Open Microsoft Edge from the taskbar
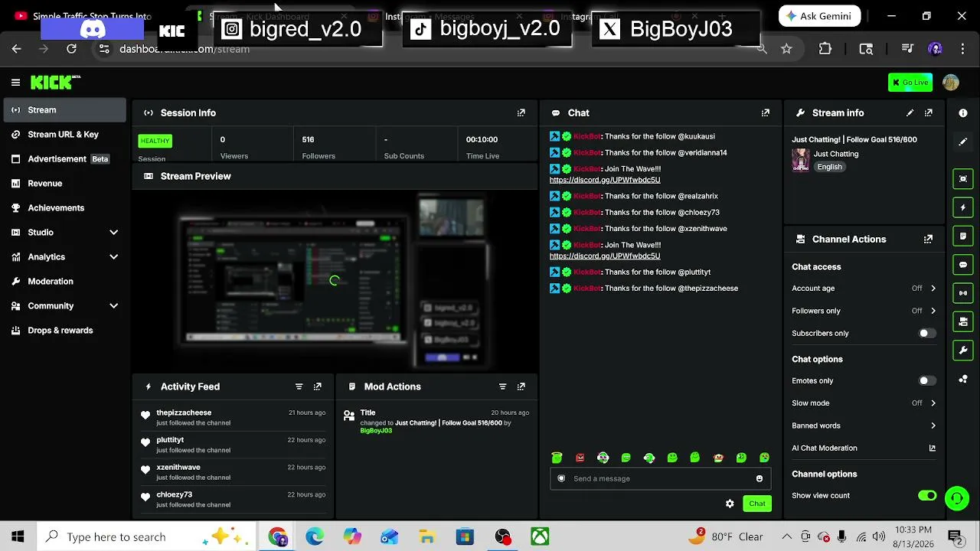Image resolution: width=980 pixels, height=551 pixels. point(315,536)
